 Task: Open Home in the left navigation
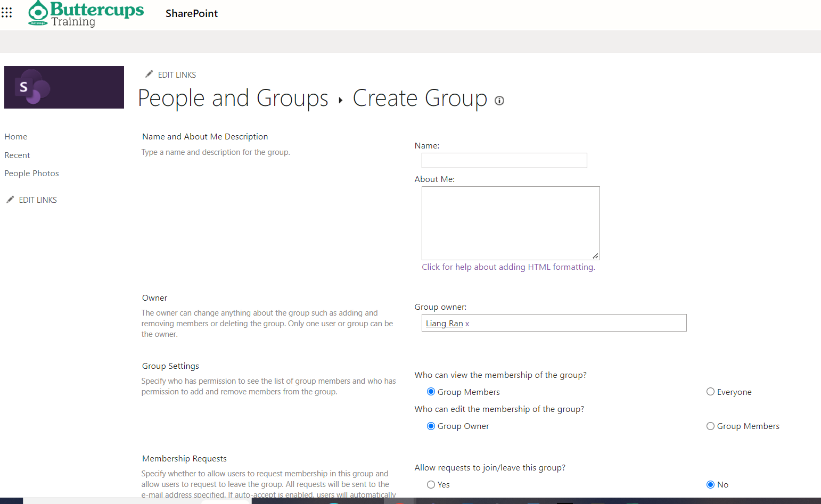click(16, 137)
